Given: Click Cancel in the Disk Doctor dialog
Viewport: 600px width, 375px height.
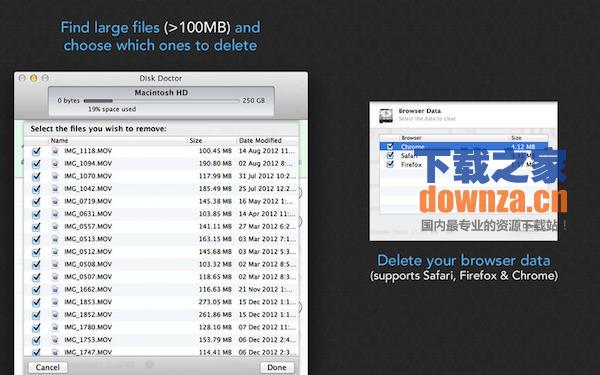Looking at the screenshot, I should point(47,367).
